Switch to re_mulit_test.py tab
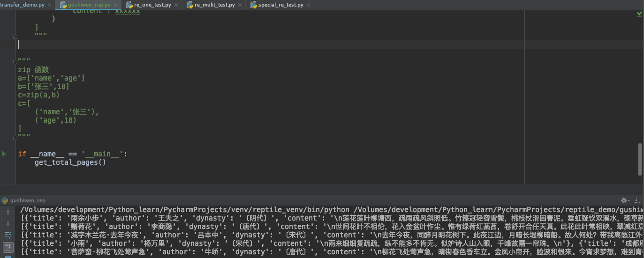This screenshot has height=258, width=644. 215,5
